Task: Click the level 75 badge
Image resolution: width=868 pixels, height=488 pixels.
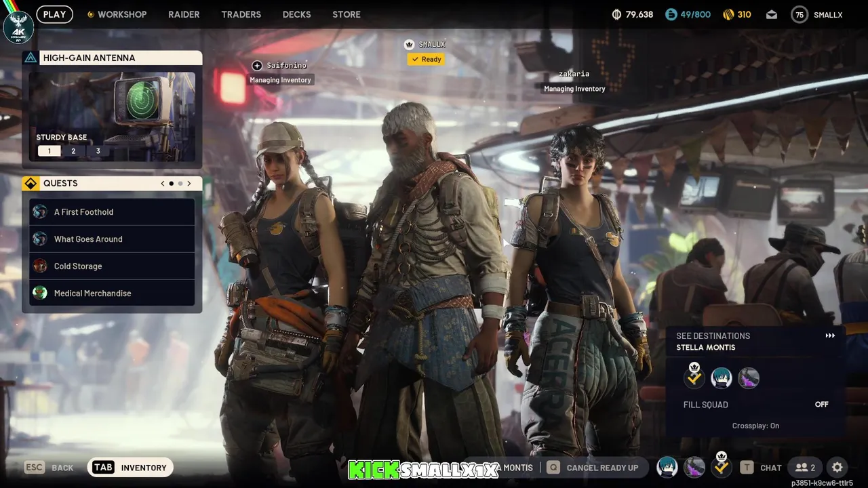Action: pyautogui.click(x=800, y=14)
